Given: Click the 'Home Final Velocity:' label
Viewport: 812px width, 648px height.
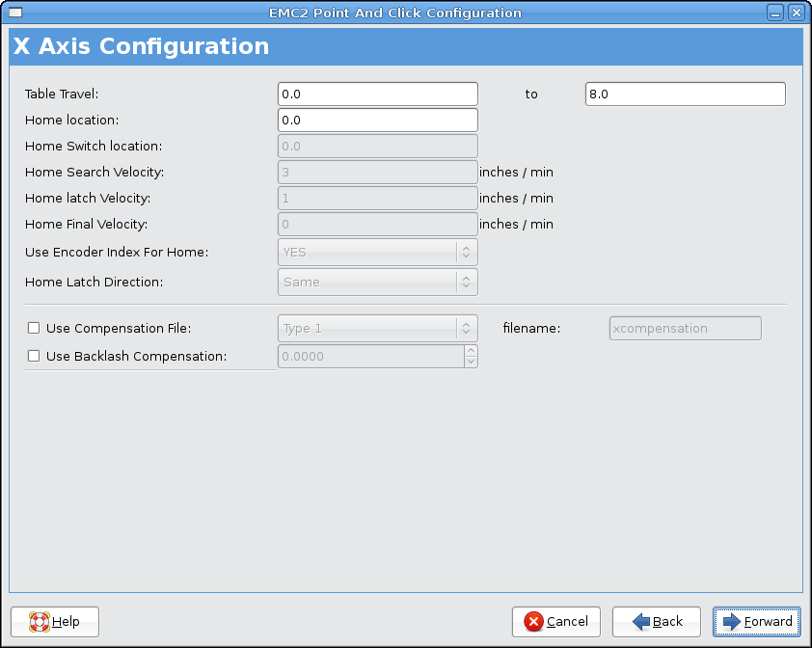Looking at the screenshot, I should click(87, 225).
